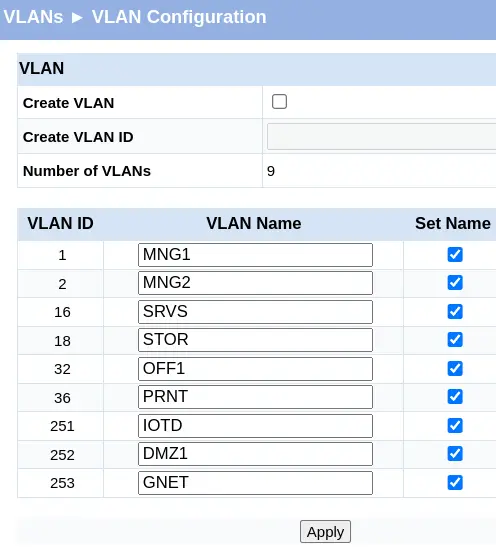Untick Set Name for VLAN PRNT

pyautogui.click(x=455, y=397)
